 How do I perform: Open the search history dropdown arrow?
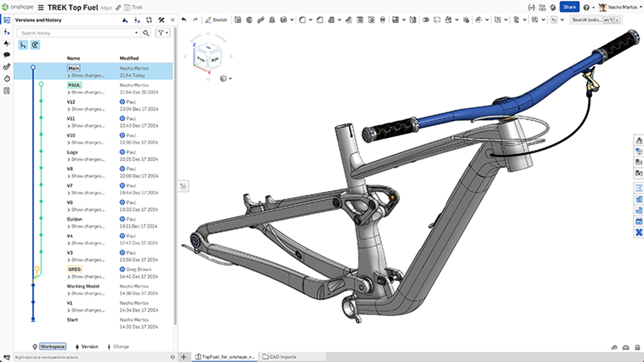coord(136,33)
